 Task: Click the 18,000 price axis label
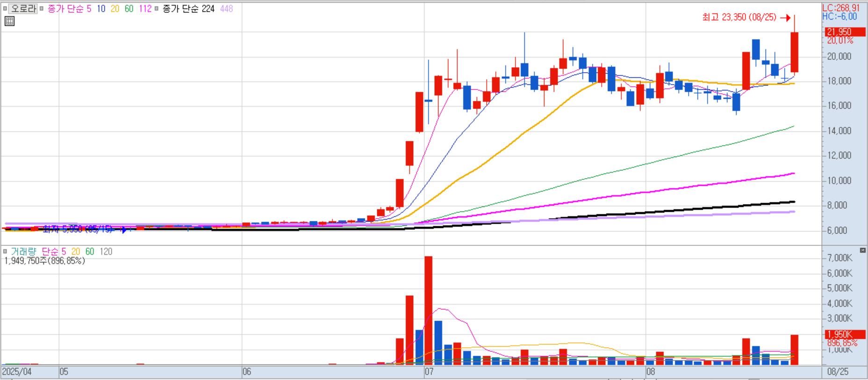(839, 81)
